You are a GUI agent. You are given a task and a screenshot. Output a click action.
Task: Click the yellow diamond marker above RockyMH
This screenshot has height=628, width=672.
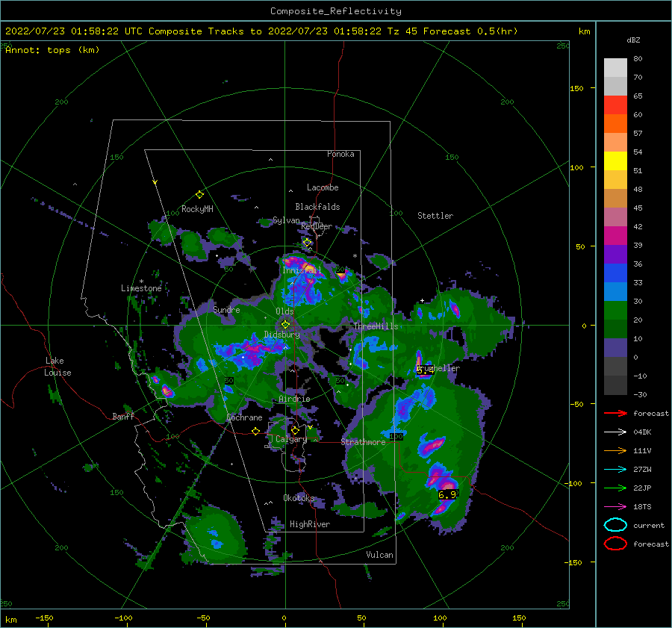(x=199, y=195)
